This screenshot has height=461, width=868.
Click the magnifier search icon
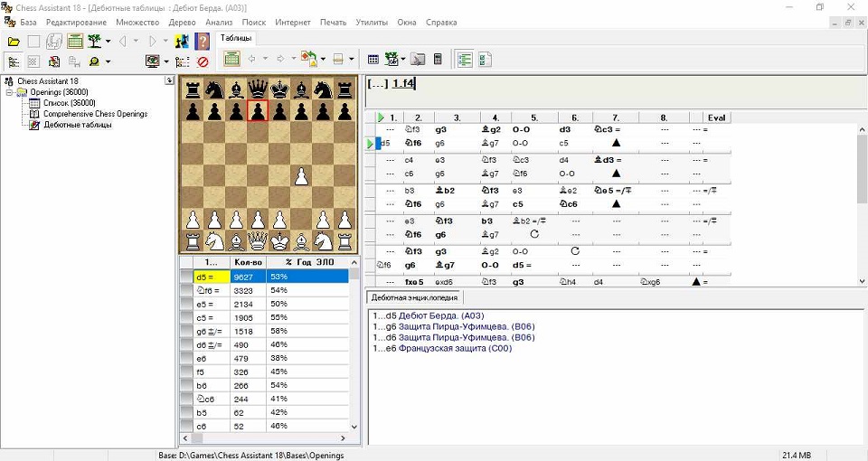pos(94,61)
